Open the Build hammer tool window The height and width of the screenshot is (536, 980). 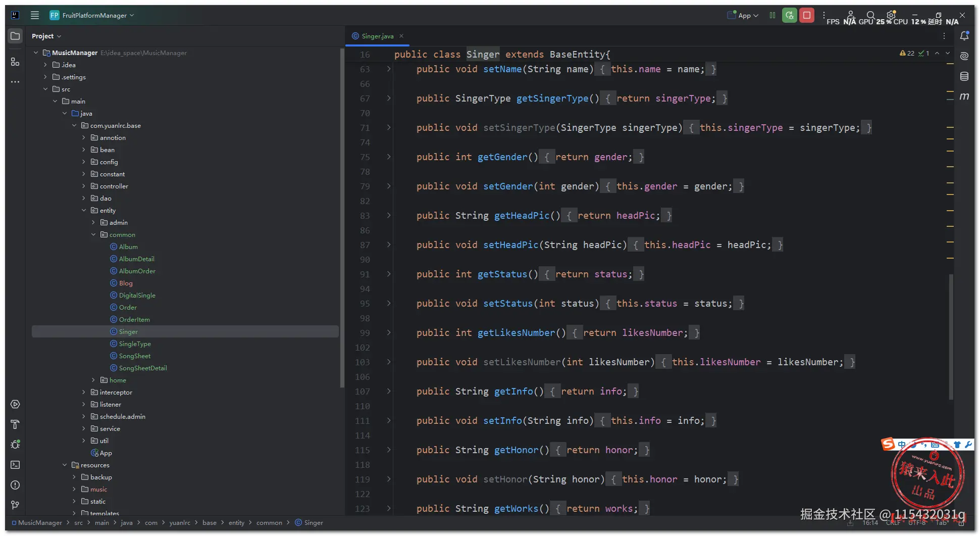(15, 424)
